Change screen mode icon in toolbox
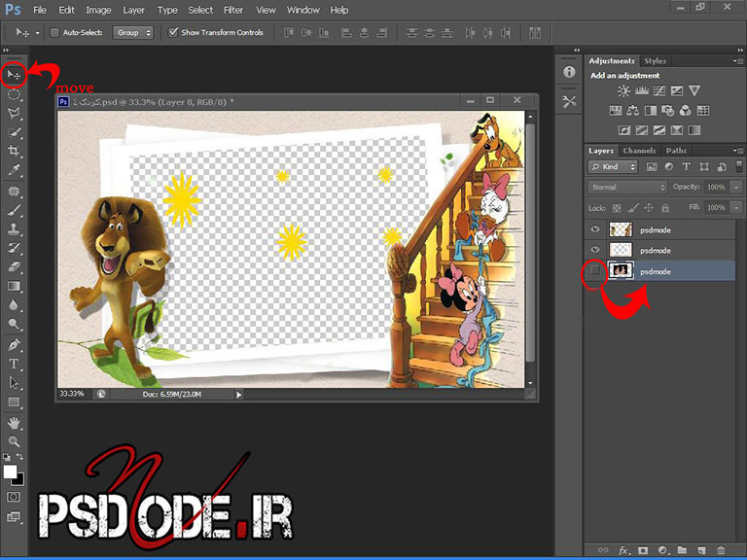The width and height of the screenshot is (747, 560). tap(14, 516)
